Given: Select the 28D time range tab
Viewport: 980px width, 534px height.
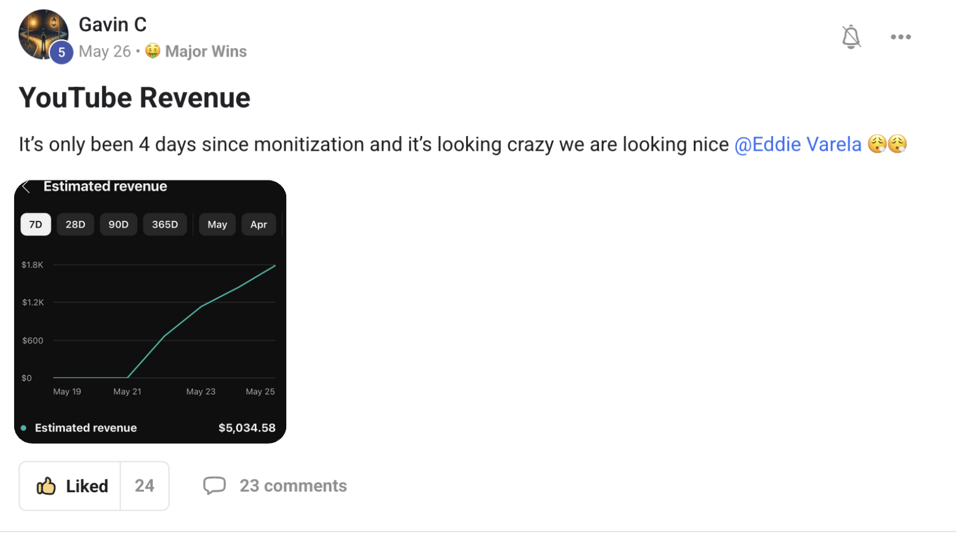Looking at the screenshot, I should point(75,225).
